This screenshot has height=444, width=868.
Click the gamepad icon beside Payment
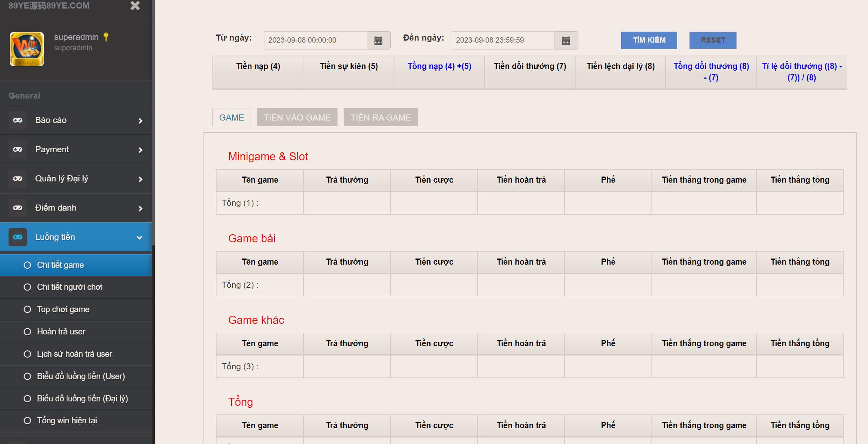pyautogui.click(x=17, y=149)
